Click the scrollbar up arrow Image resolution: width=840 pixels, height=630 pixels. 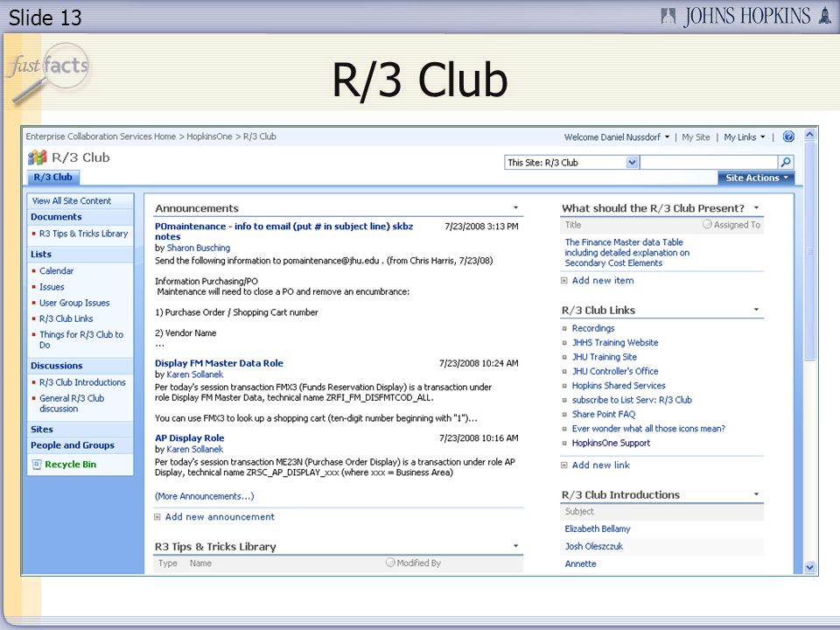coord(809,135)
